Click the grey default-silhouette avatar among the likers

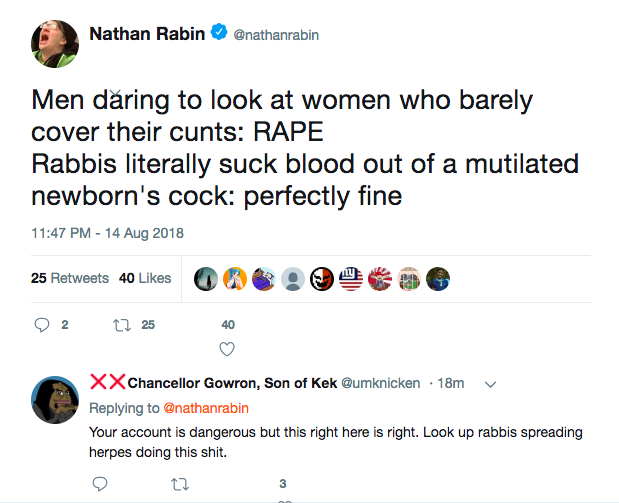293,279
